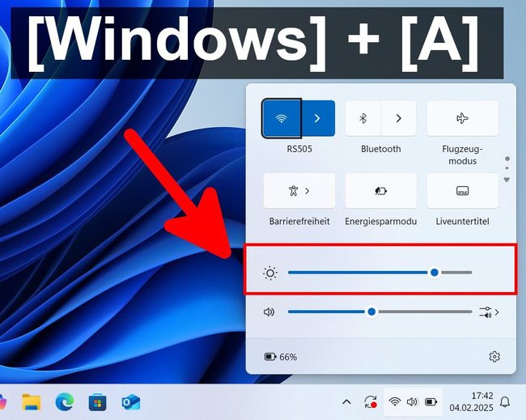Click the battery icon in the system tray
526x420 pixels.
click(431, 401)
